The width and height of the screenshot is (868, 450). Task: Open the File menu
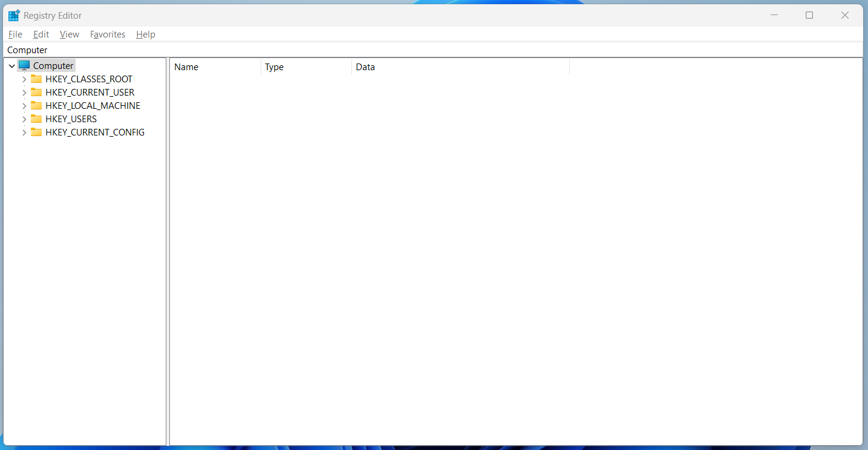click(x=15, y=34)
